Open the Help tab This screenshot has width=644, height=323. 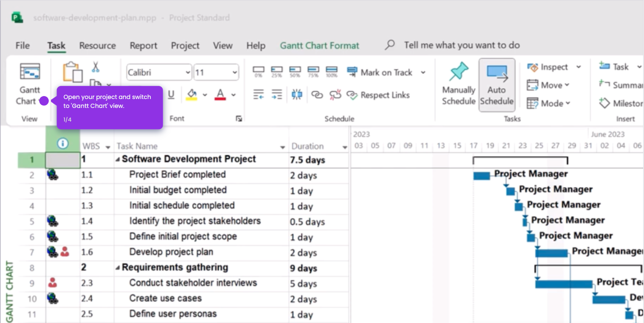pos(256,45)
